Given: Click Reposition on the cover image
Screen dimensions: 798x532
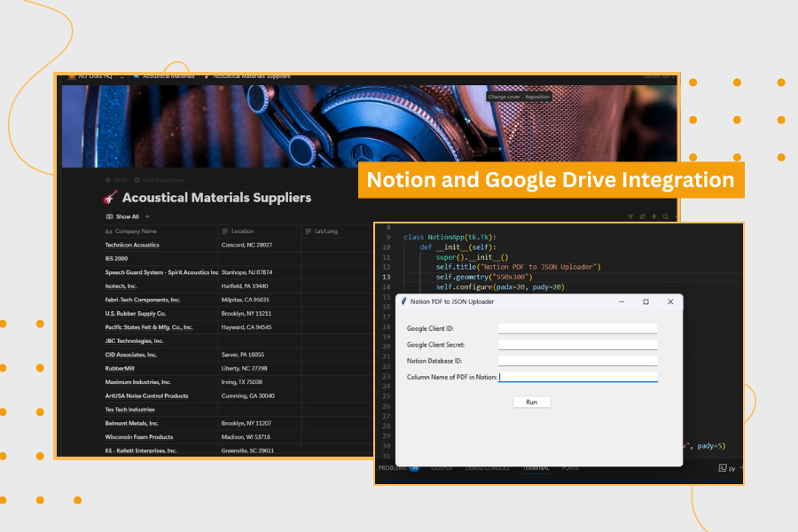Looking at the screenshot, I should [x=537, y=97].
